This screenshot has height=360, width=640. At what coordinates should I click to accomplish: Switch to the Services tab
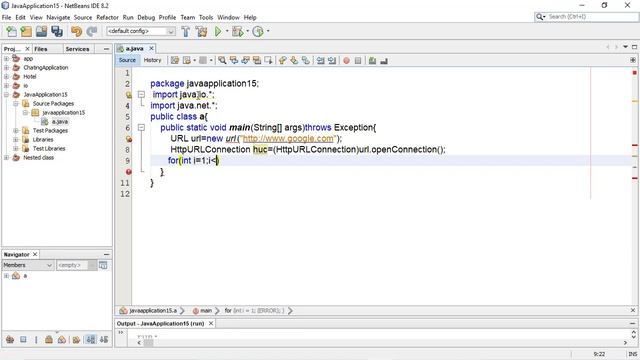click(77, 49)
